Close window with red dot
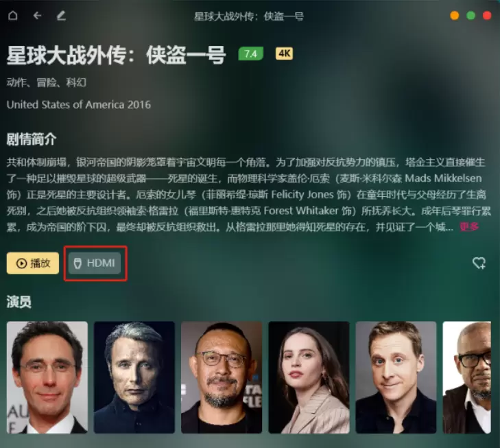Image resolution: width=500 pixels, height=448 pixels. pos(487,15)
